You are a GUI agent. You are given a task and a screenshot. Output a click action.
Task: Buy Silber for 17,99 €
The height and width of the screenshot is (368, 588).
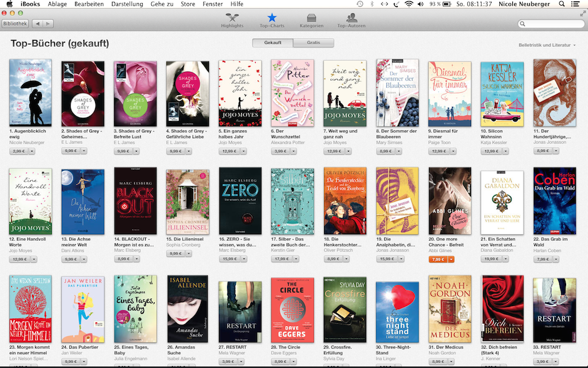(x=281, y=259)
